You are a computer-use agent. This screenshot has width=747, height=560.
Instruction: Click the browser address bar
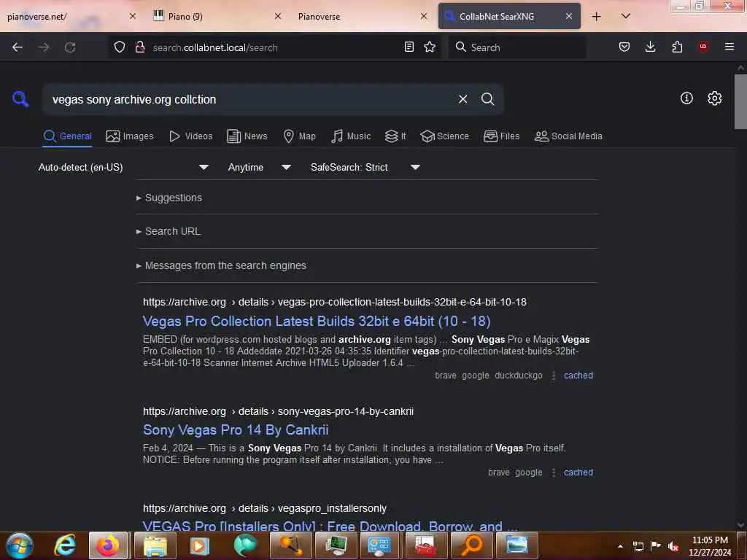coord(276,47)
